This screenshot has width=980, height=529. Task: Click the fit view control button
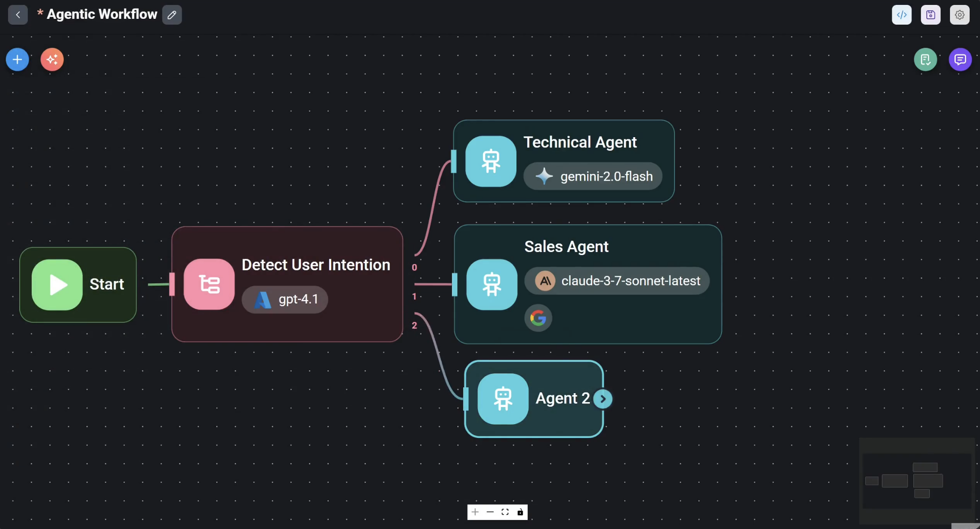tap(505, 512)
